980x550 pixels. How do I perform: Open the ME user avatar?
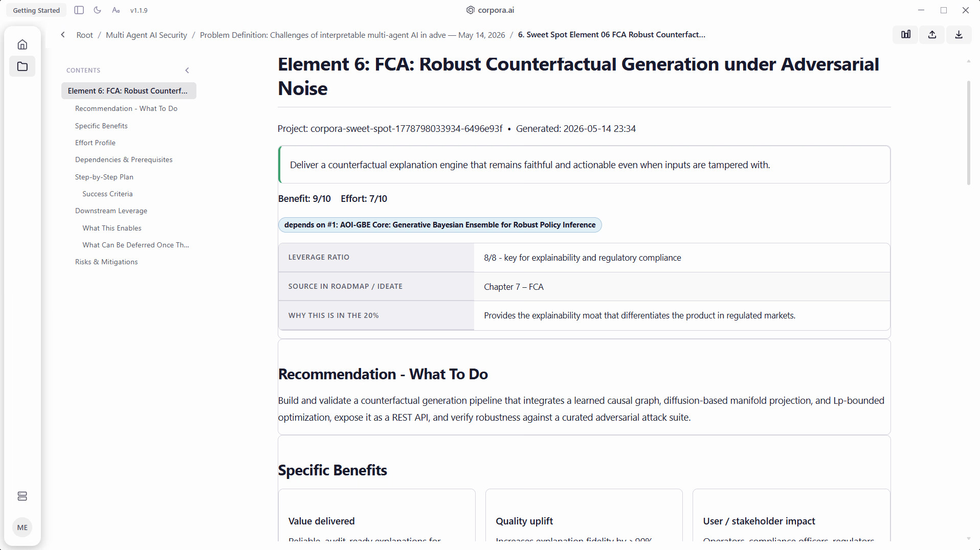(23, 528)
